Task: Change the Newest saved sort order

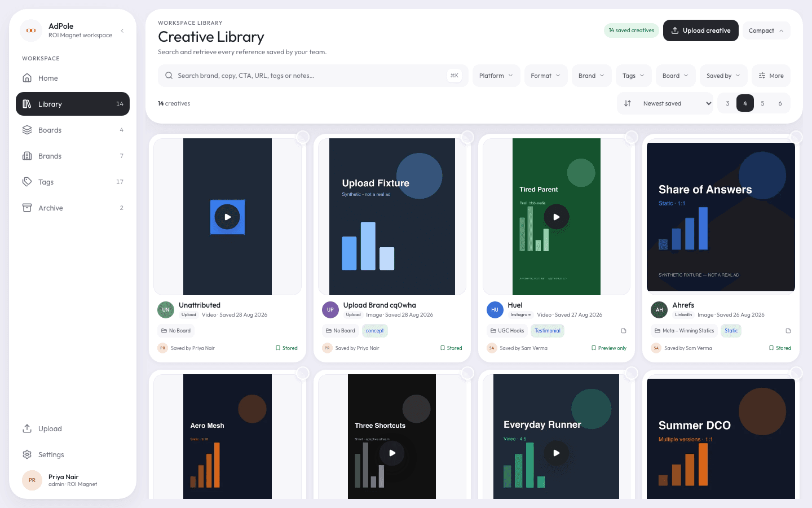Action: [x=676, y=103]
